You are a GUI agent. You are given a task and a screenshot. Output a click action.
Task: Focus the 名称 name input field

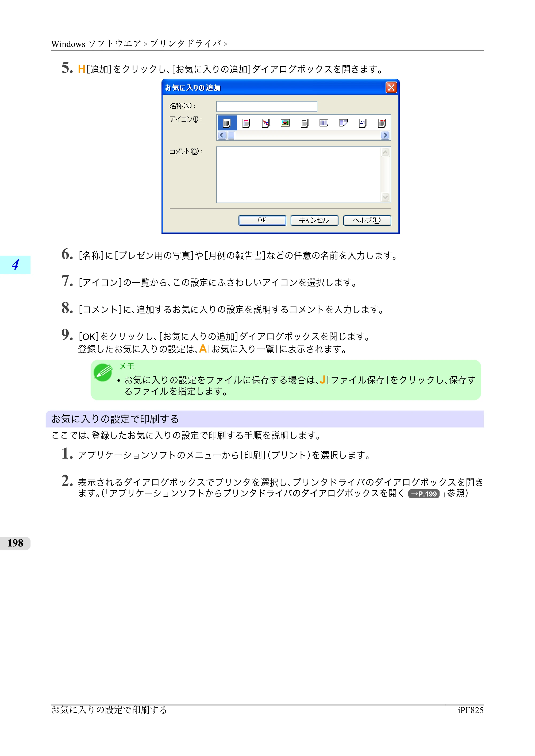(x=267, y=106)
